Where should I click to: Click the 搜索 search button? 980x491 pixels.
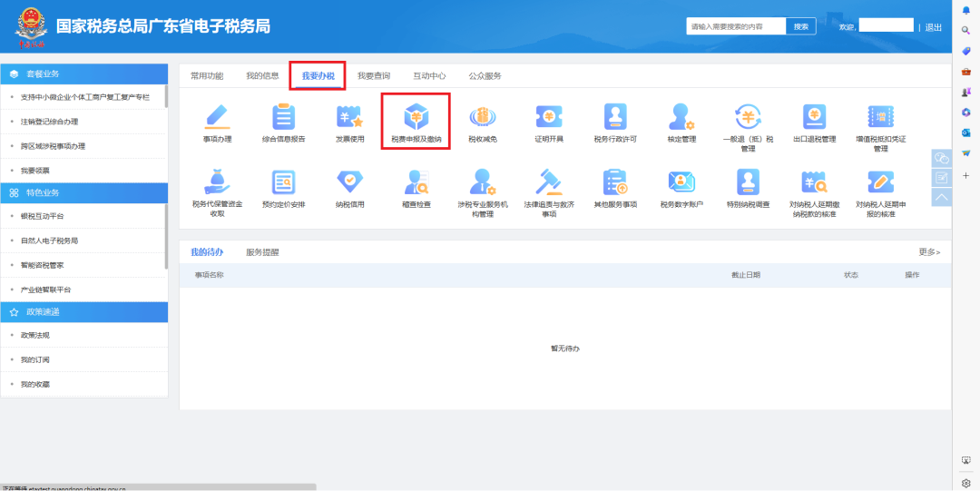(800, 27)
